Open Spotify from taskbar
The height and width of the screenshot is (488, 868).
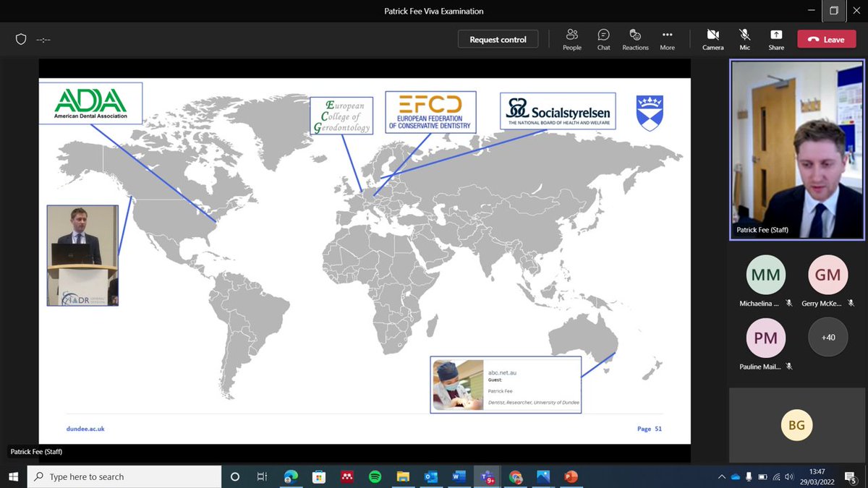pyautogui.click(x=375, y=476)
